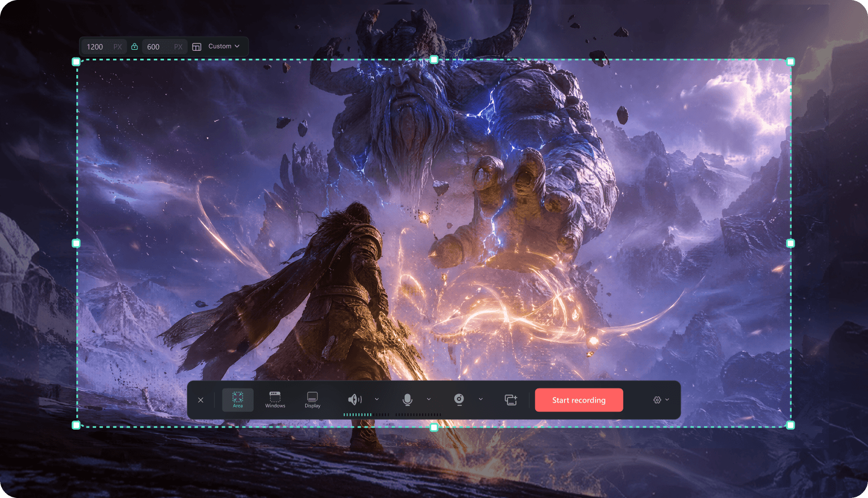Click the top-left selection corner handle

76,62
